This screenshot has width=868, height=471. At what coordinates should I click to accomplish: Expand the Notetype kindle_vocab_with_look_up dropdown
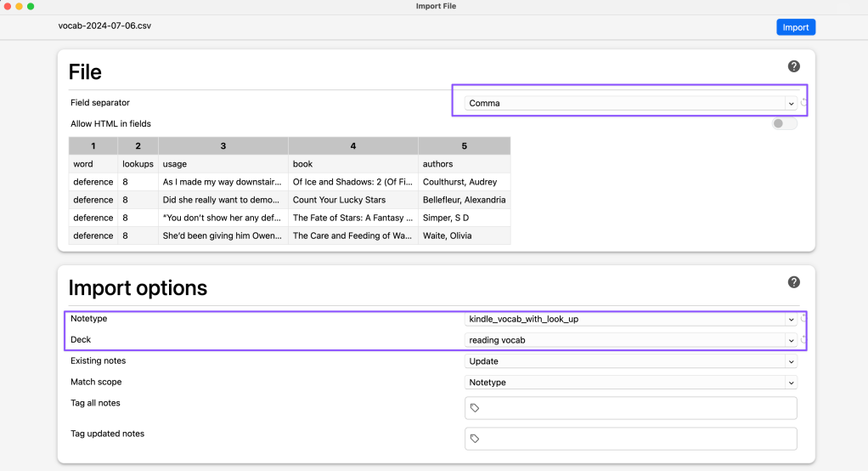(x=630, y=320)
